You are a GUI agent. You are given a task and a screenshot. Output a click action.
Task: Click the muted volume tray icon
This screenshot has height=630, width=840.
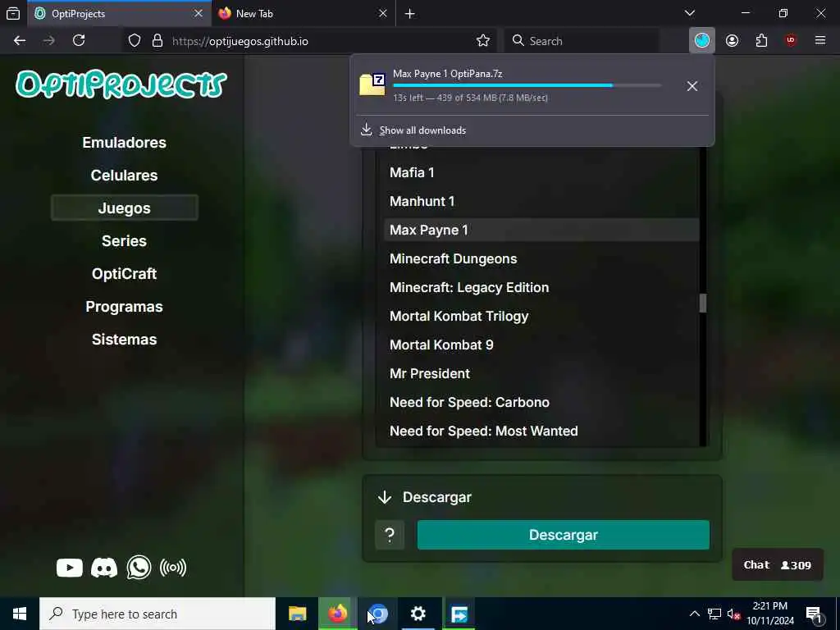click(x=733, y=614)
